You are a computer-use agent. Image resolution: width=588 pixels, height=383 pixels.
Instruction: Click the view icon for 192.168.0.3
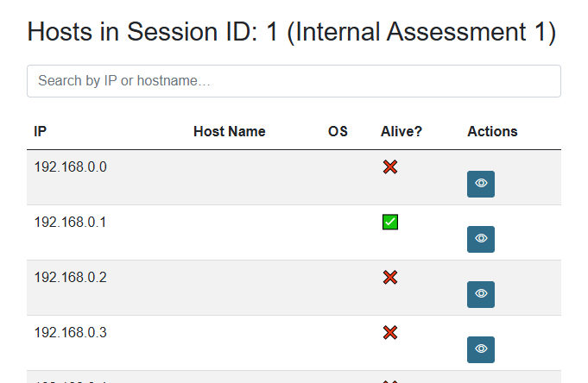481,349
